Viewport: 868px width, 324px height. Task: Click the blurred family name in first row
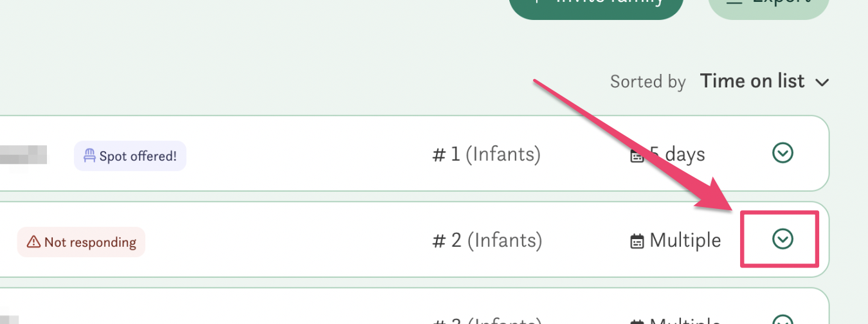pos(23,156)
